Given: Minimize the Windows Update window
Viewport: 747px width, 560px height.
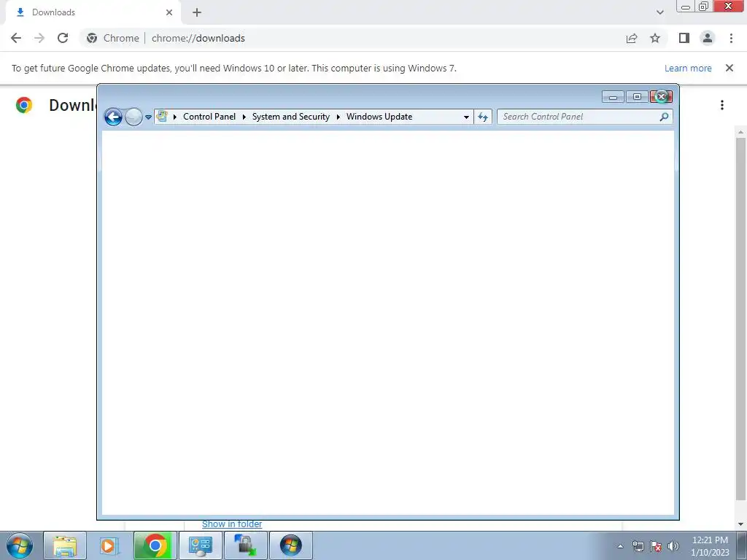Looking at the screenshot, I should (x=613, y=97).
